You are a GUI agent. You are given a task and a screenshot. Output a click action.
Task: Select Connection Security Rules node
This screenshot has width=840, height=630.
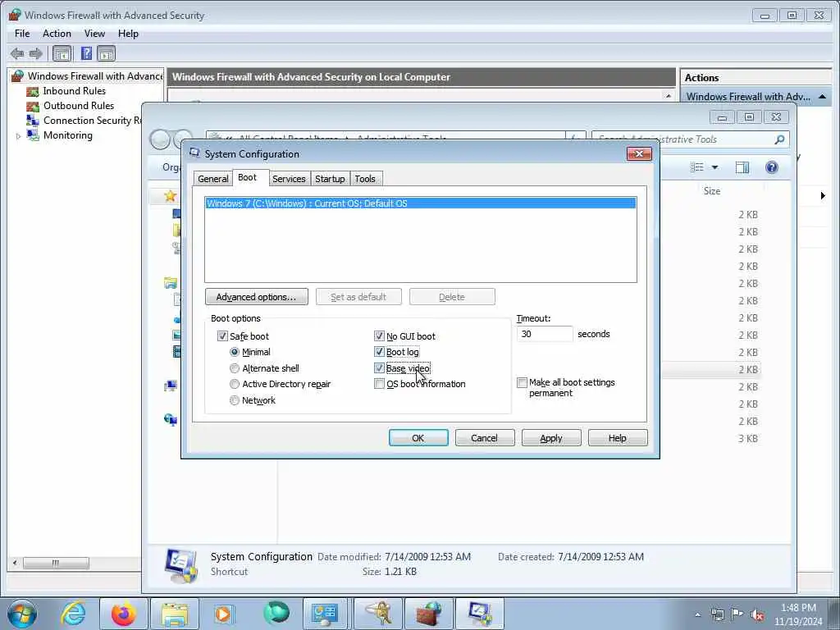click(x=92, y=121)
